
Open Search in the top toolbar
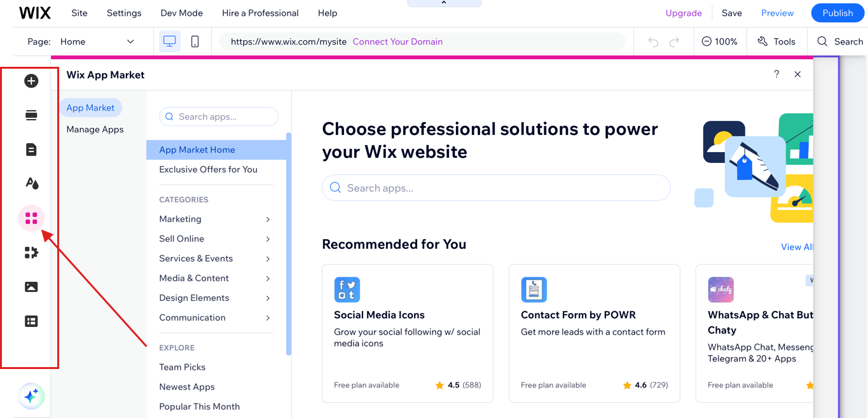[x=840, y=41]
